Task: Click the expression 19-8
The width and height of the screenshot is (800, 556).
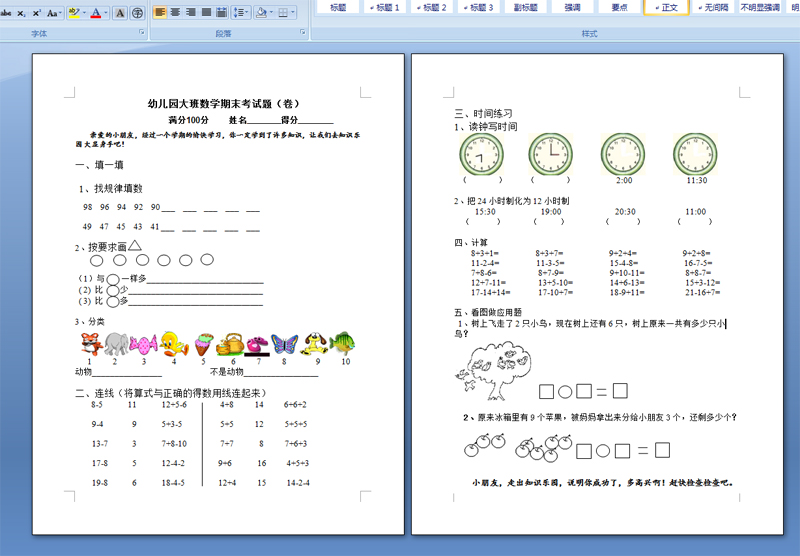Action: pyautogui.click(x=99, y=483)
